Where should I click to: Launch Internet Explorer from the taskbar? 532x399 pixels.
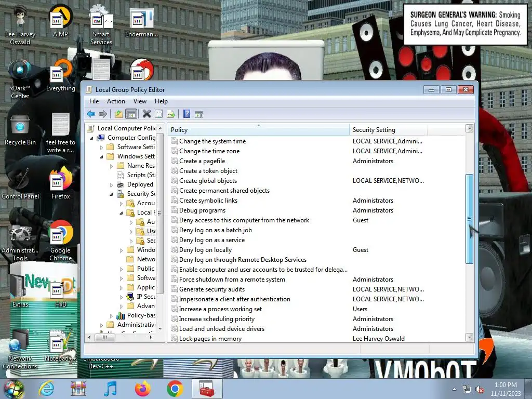[46, 389]
